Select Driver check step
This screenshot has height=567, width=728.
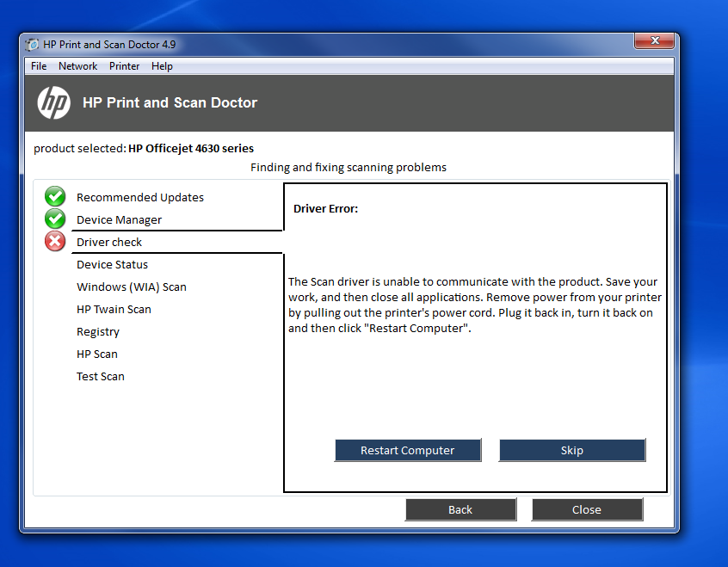109,242
